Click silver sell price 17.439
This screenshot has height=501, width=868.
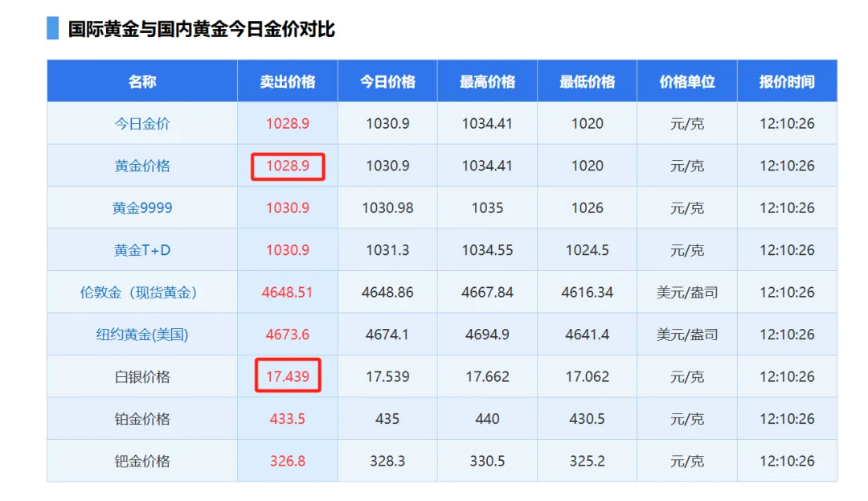tap(288, 376)
